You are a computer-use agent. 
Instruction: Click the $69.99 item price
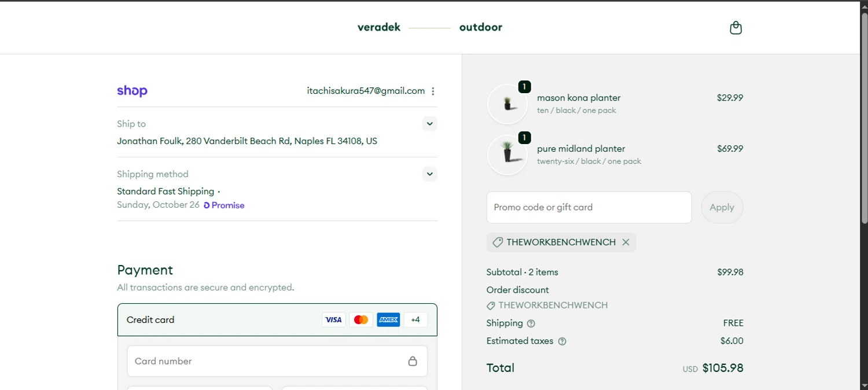pos(730,149)
